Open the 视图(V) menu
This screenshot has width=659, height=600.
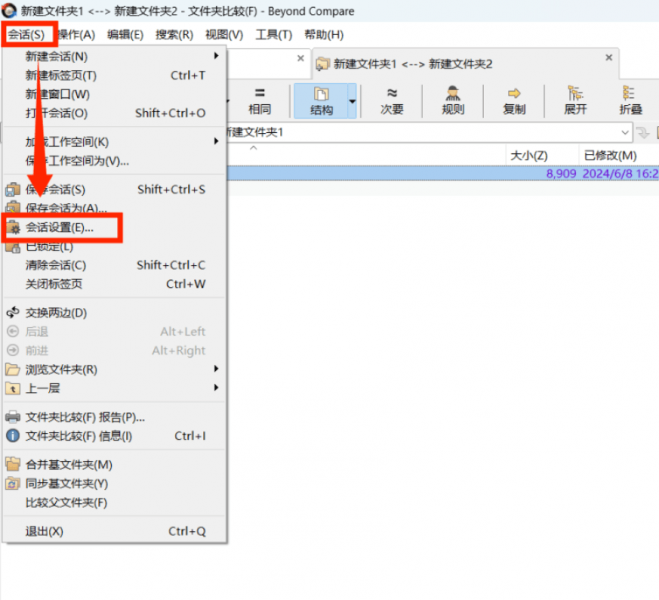(224, 34)
